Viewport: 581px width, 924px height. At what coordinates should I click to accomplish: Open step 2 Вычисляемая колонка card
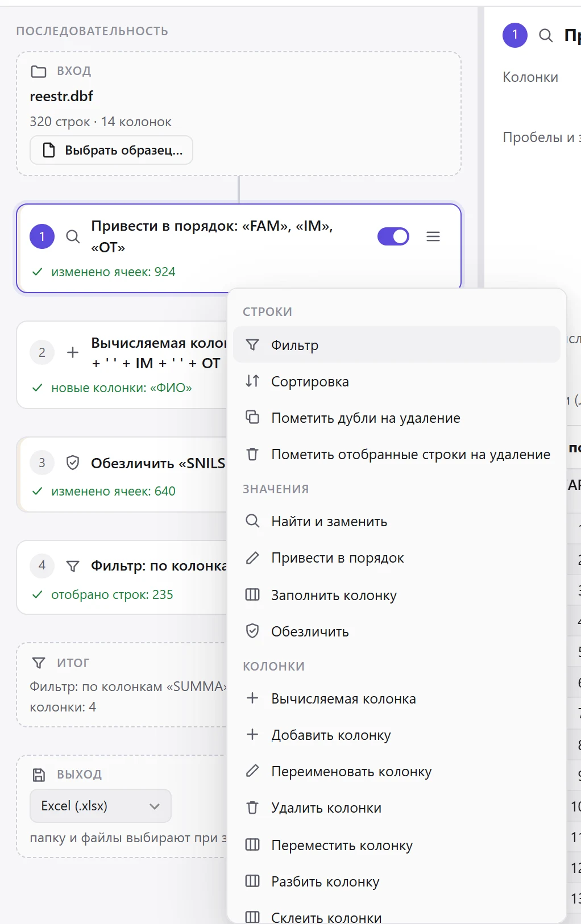click(x=122, y=366)
